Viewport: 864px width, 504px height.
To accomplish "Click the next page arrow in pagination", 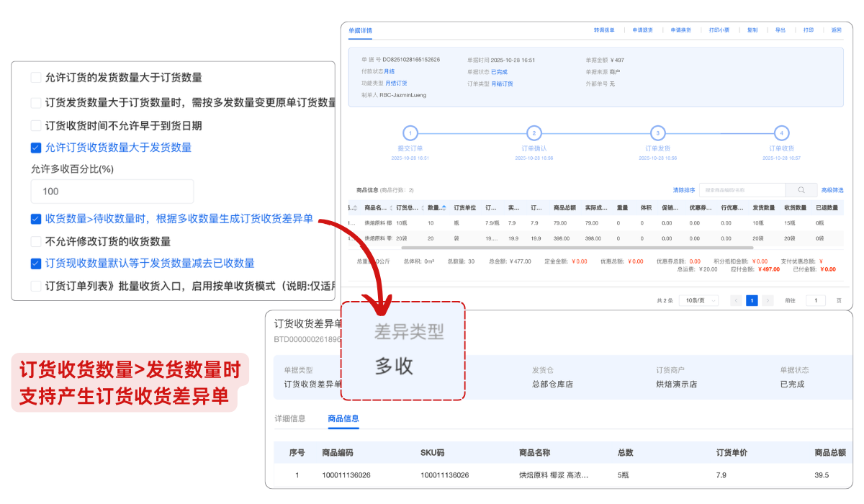I will tap(768, 300).
